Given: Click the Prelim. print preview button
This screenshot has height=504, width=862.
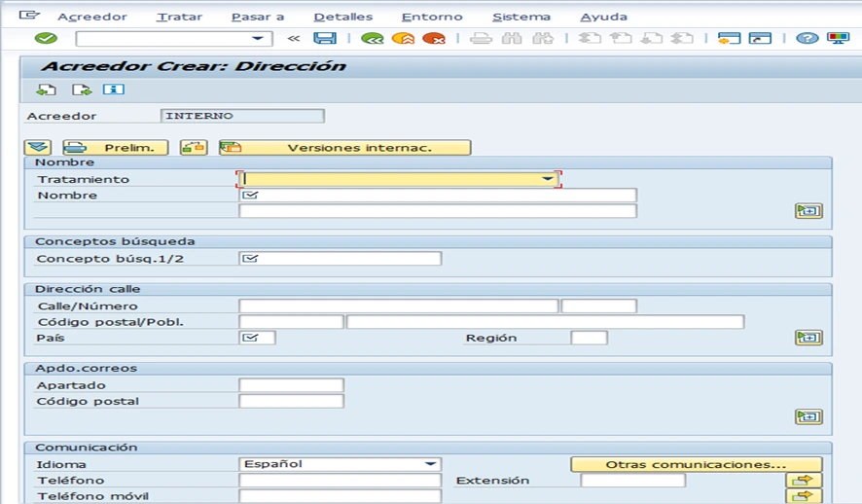Looking at the screenshot, I should click(116, 147).
